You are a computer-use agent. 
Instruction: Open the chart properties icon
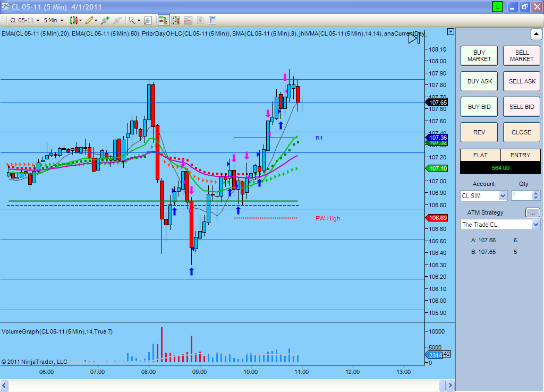click(x=212, y=21)
